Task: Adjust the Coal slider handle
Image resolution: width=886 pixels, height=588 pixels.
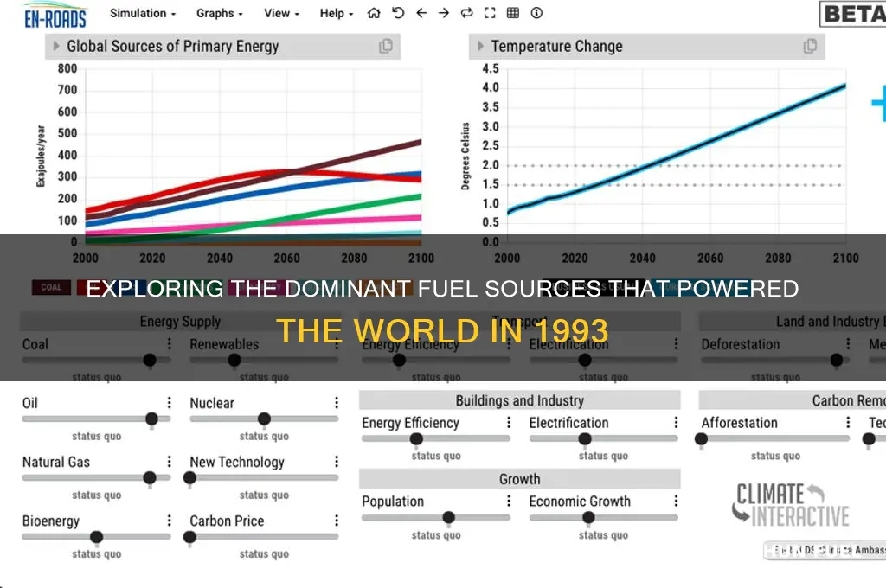Action: [x=150, y=360]
